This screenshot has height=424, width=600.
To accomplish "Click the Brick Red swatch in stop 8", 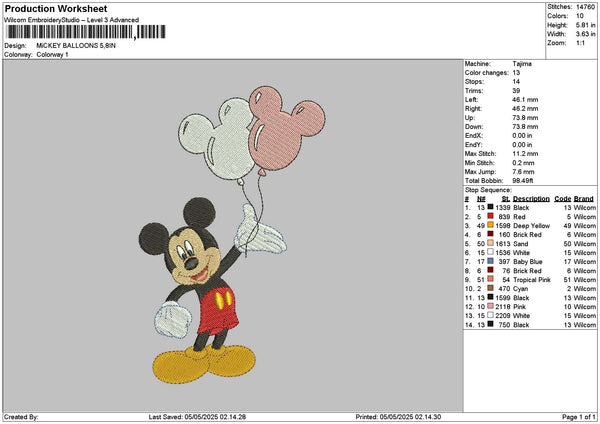I will click(x=490, y=270).
